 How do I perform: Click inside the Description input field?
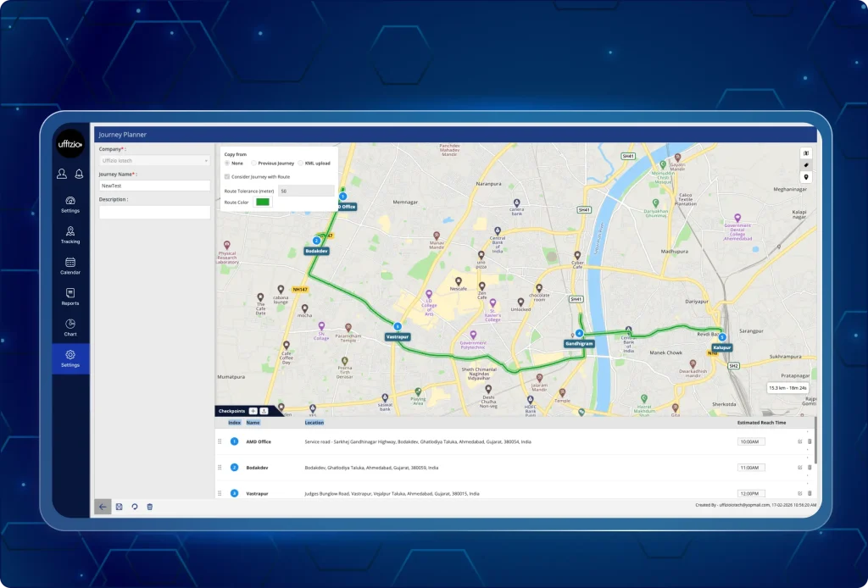click(153, 212)
